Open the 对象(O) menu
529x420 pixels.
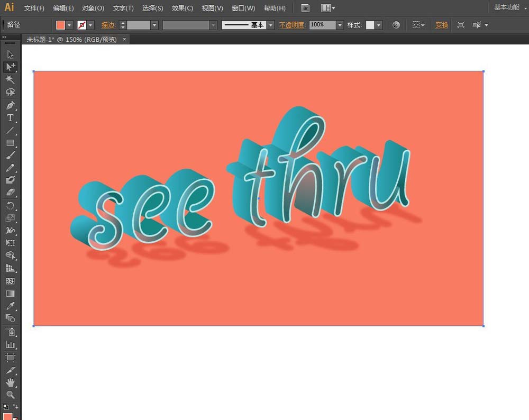[93, 8]
